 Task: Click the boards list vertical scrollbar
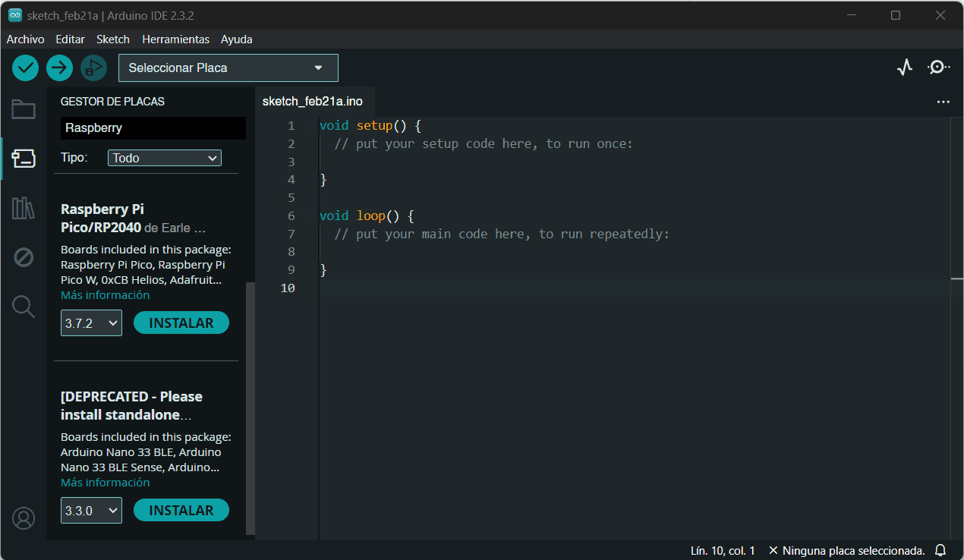250,408
